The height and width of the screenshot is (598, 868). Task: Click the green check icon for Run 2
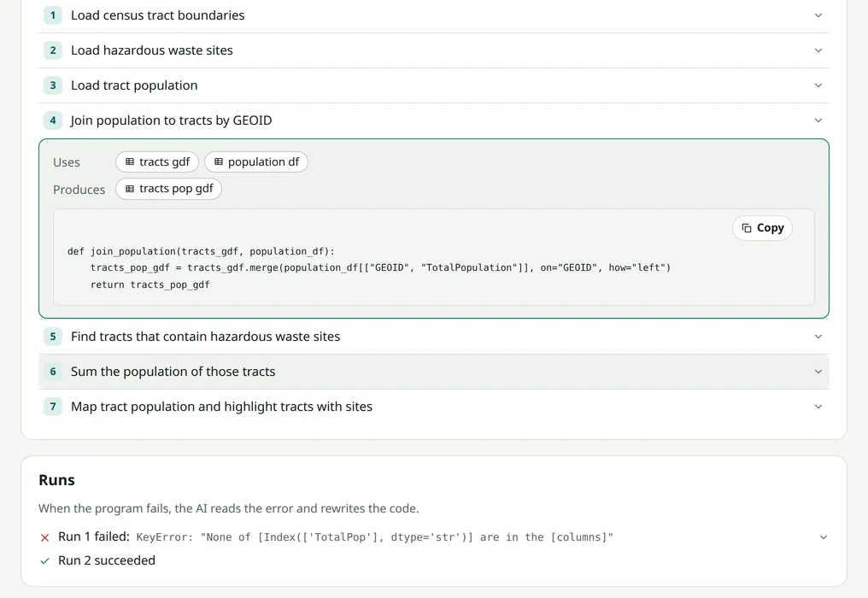click(x=44, y=561)
